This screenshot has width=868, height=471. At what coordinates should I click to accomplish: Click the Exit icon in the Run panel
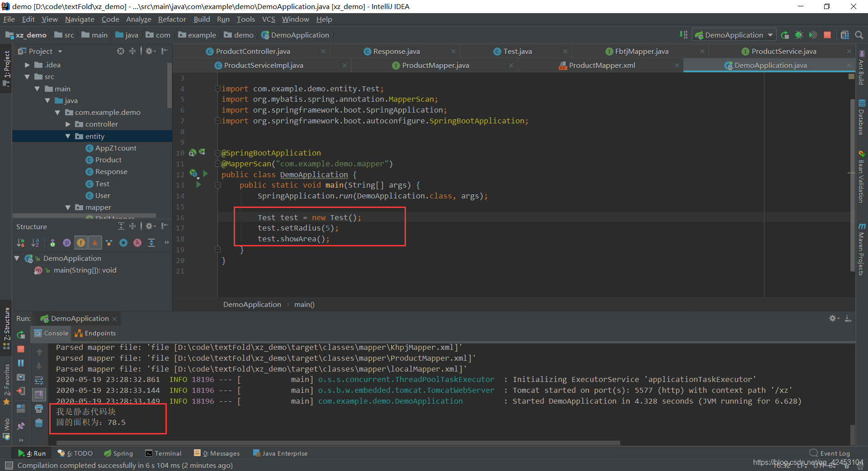coord(21,391)
